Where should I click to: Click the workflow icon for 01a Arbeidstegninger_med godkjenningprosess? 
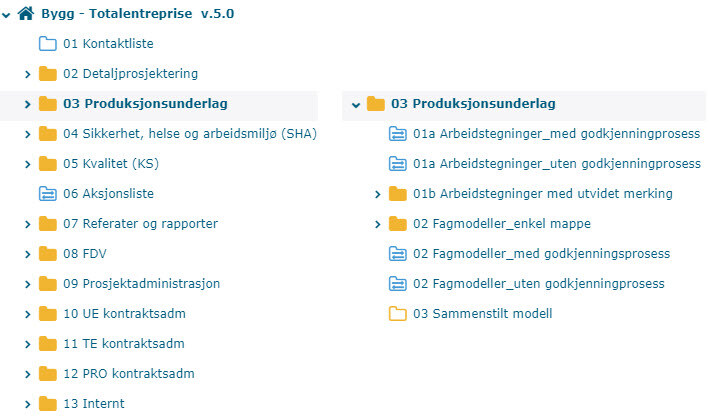pos(397,133)
